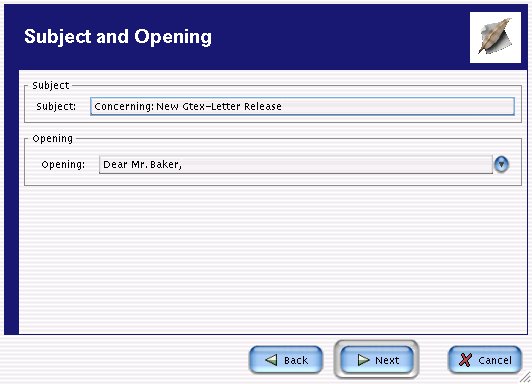Go to the next wizard step
532x384 pixels.
(377, 360)
